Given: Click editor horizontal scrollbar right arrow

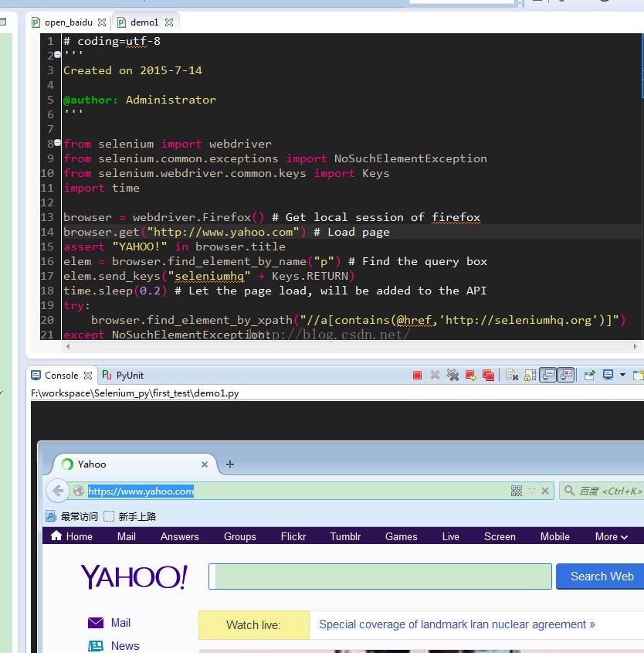Looking at the screenshot, I should click(635, 346).
